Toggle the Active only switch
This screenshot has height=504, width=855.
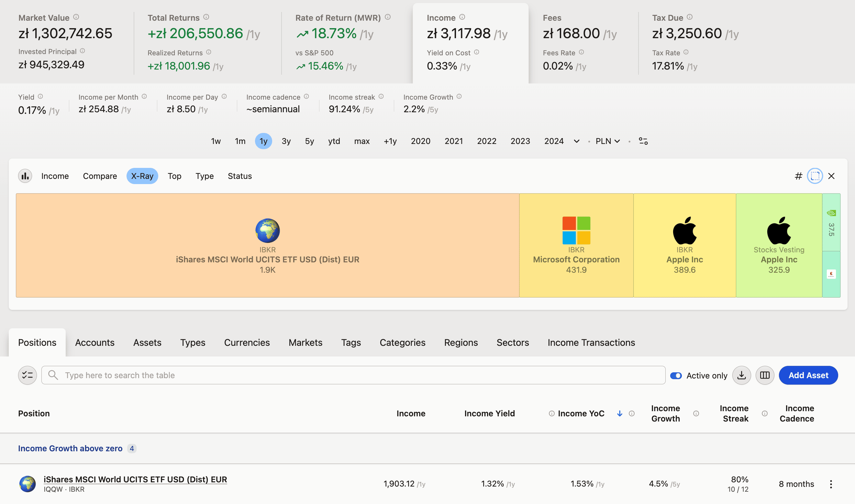point(676,376)
